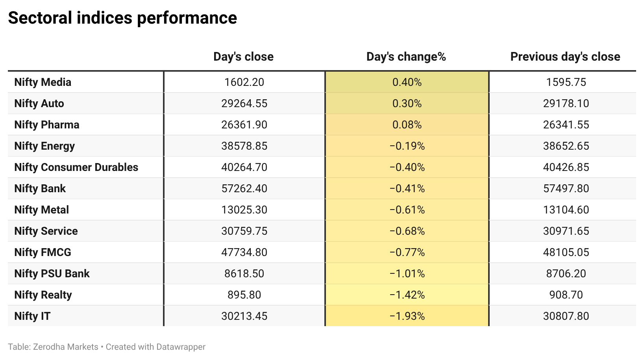Viewport: 644px width, 360px height.
Task: Click the 47734.80 Nifty FMCG close value
Action: pyautogui.click(x=244, y=252)
